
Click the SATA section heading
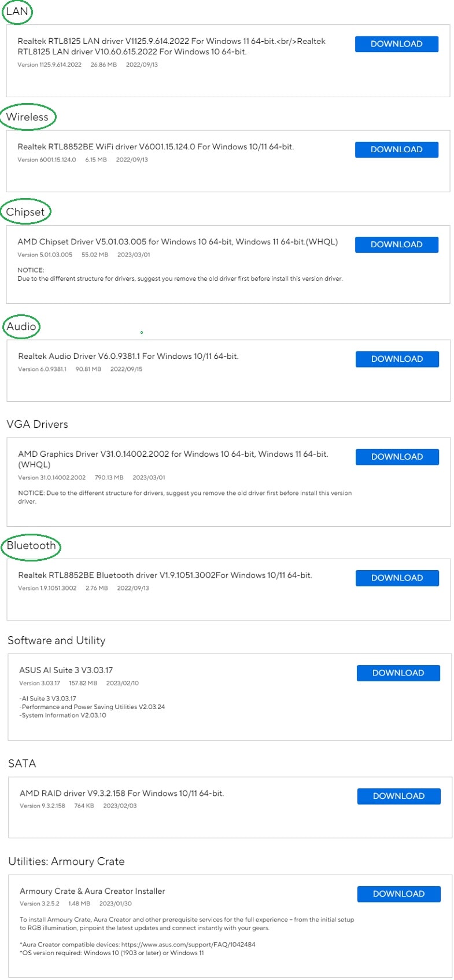coord(22,764)
